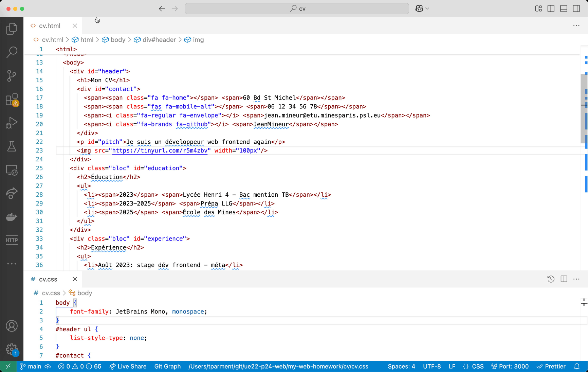
Task: Select the cv.css editor tab
Action: click(48, 279)
